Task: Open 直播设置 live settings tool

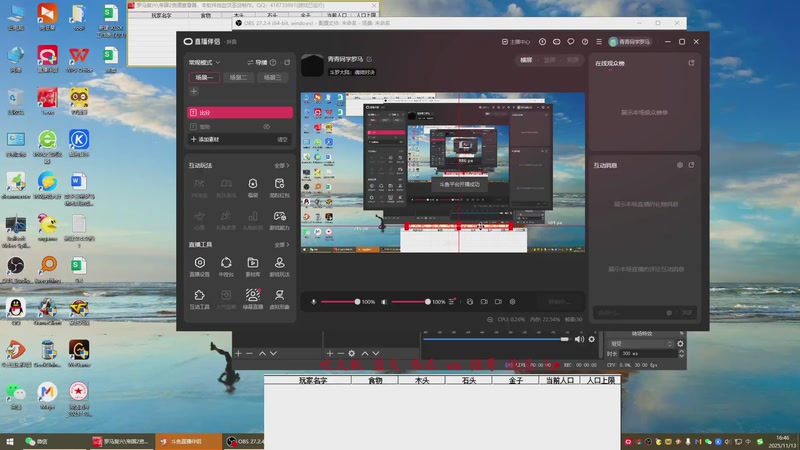Action: (x=199, y=266)
